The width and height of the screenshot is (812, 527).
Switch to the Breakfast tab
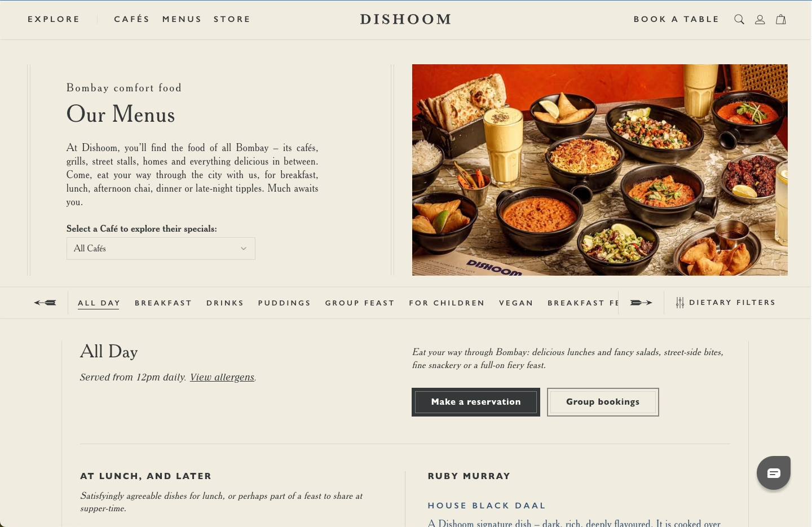tap(163, 303)
